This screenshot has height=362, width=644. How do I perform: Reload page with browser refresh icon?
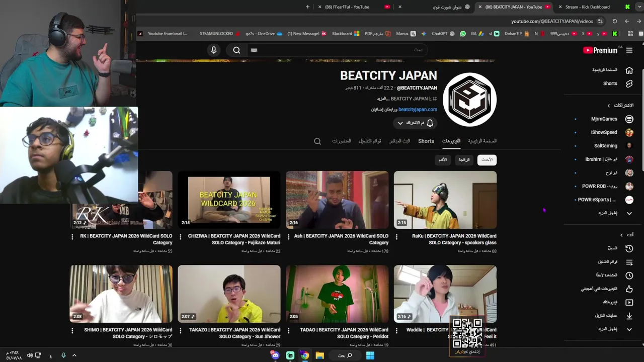[614, 21]
